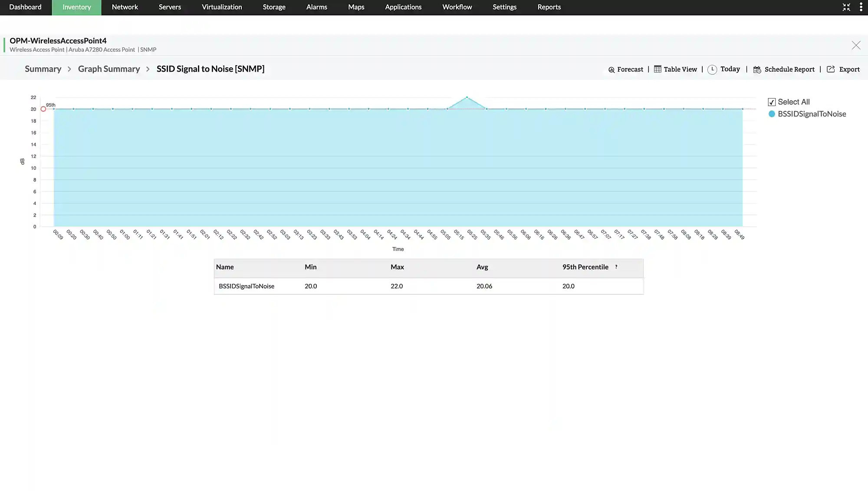Open the Alarms menu tab
The image size is (868, 491).
tap(316, 7)
